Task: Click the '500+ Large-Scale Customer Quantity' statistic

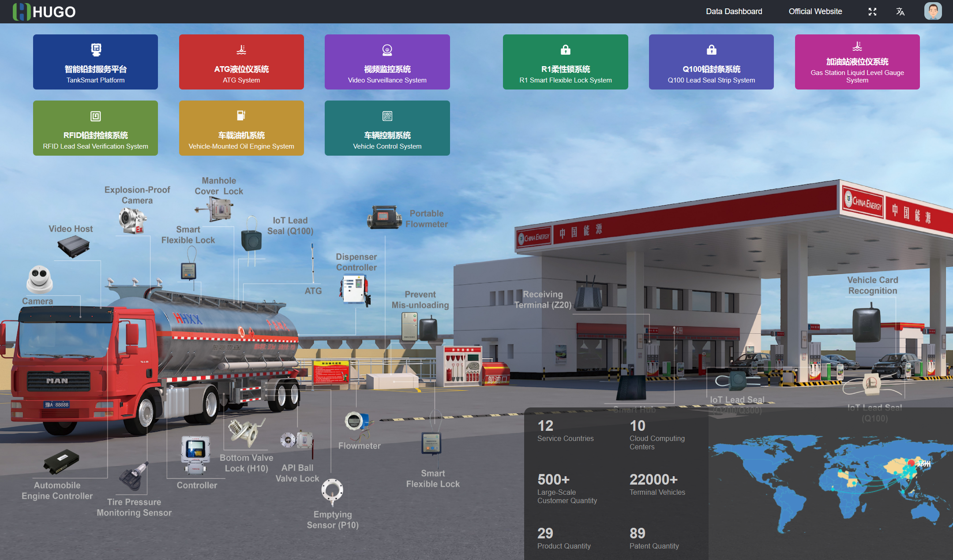Action: 567,488
